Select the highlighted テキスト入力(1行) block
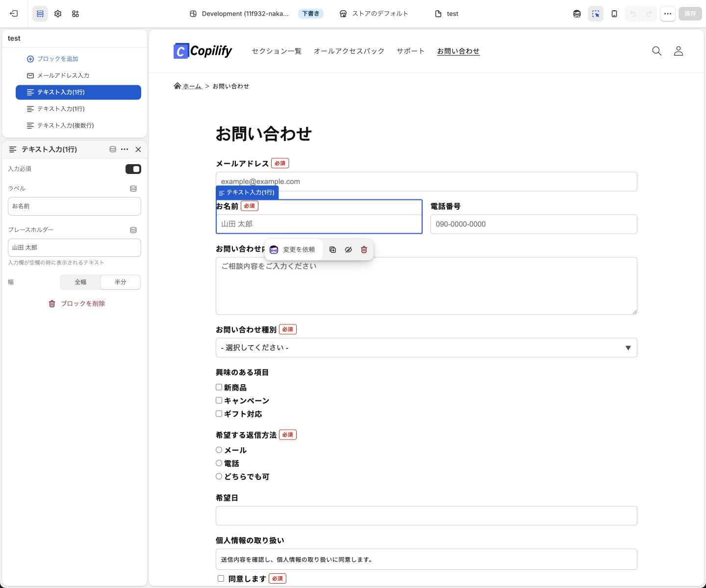This screenshot has width=706, height=588. [78, 92]
